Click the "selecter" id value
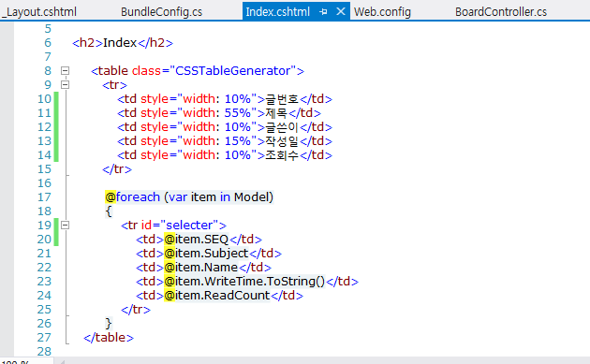This screenshot has width=590, height=364. tap(189, 225)
